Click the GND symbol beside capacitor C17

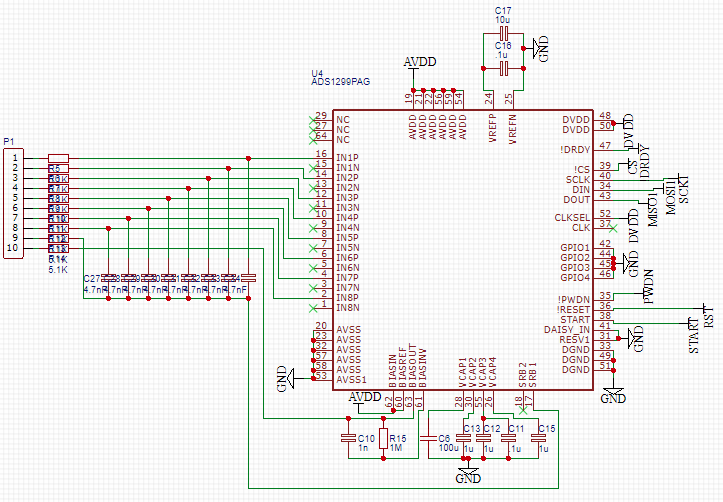[540, 48]
